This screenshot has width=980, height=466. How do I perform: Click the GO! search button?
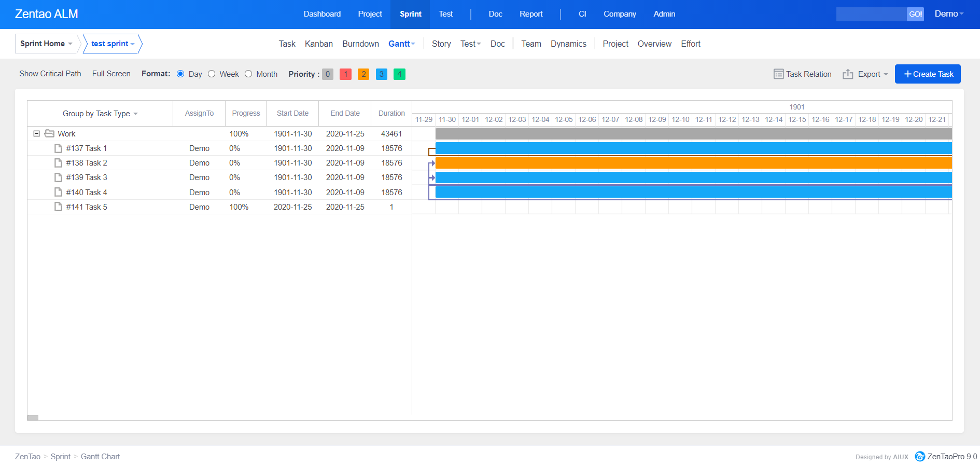pos(915,14)
